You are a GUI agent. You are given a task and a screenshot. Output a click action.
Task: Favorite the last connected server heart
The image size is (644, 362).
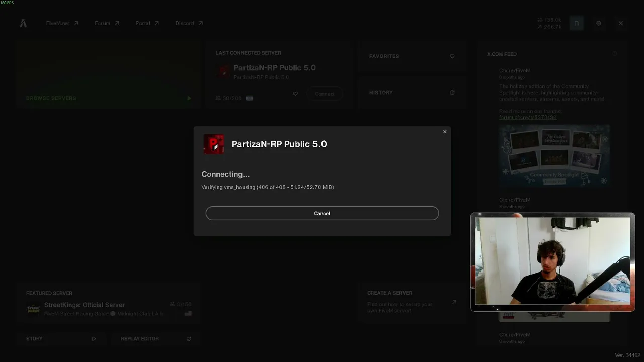coord(295,94)
